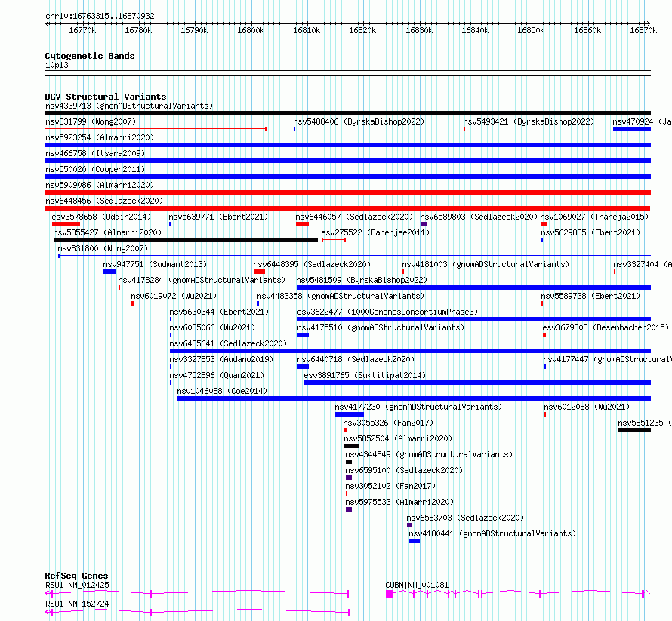672x621 pixels.
Task: Open the RSU1|NM_012425 gene label
Action: click(x=77, y=585)
